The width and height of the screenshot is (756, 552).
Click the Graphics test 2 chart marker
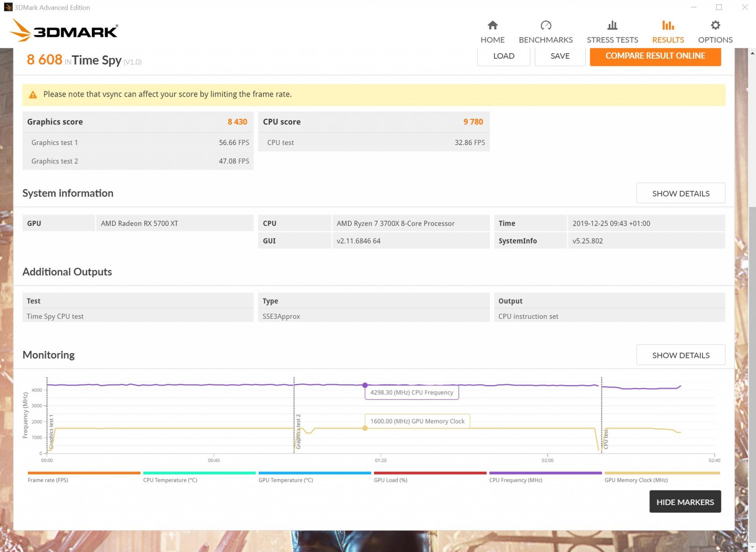[x=298, y=431]
